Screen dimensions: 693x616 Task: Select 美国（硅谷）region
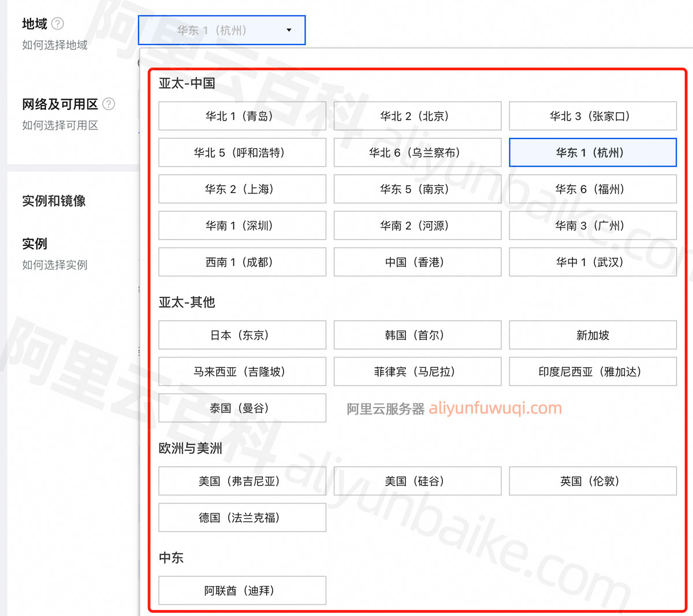point(417,481)
